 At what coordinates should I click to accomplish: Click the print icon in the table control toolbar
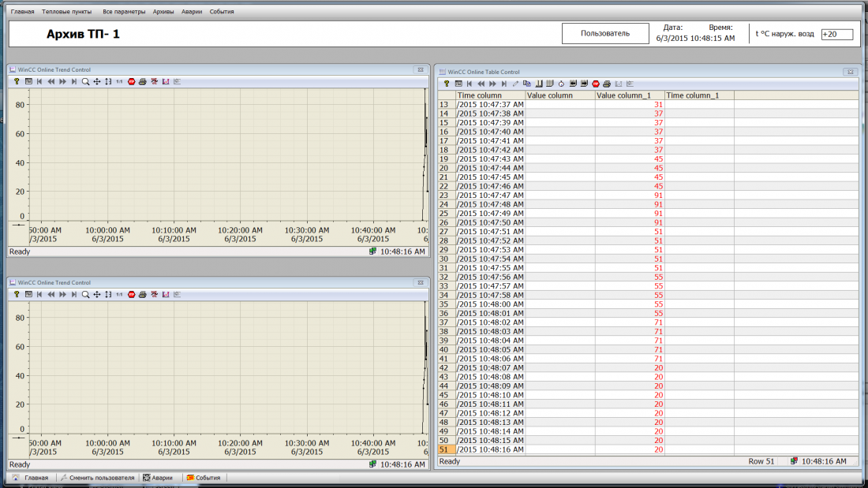(x=607, y=84)
